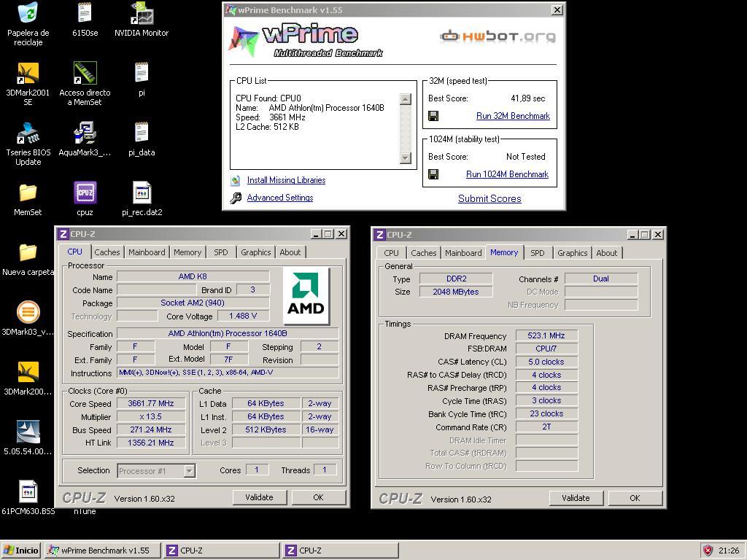Click OK in right CPU-Z Memory window
747x560 pixels.
[x=635, y=498]
